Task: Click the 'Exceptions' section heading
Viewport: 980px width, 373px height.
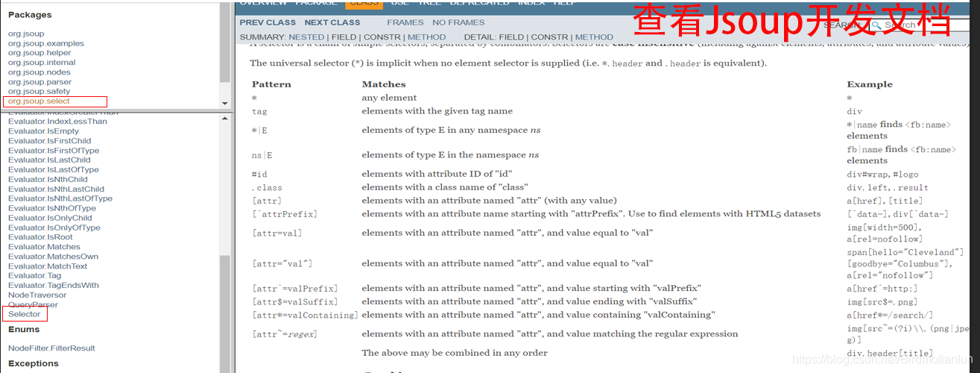Action: click(x=34, y=363)
